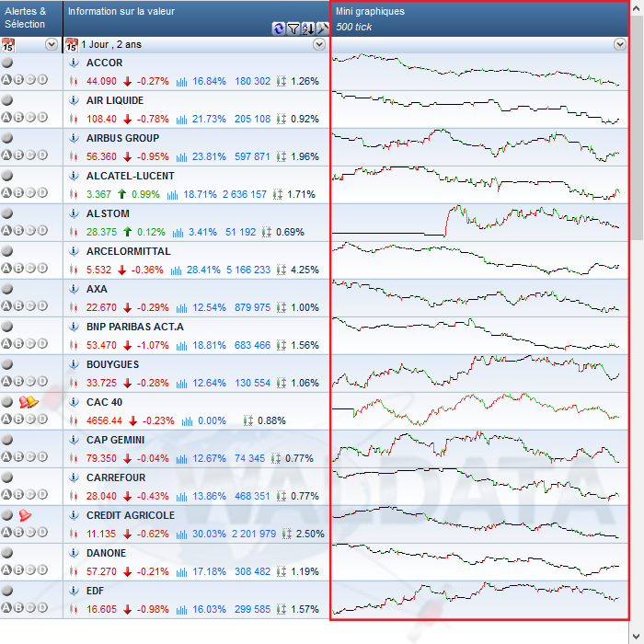Viewport: 644px width, 644px height.
Task: Toggle grey selection dot for ALSTOM
Action: click(x=6, y=213)
